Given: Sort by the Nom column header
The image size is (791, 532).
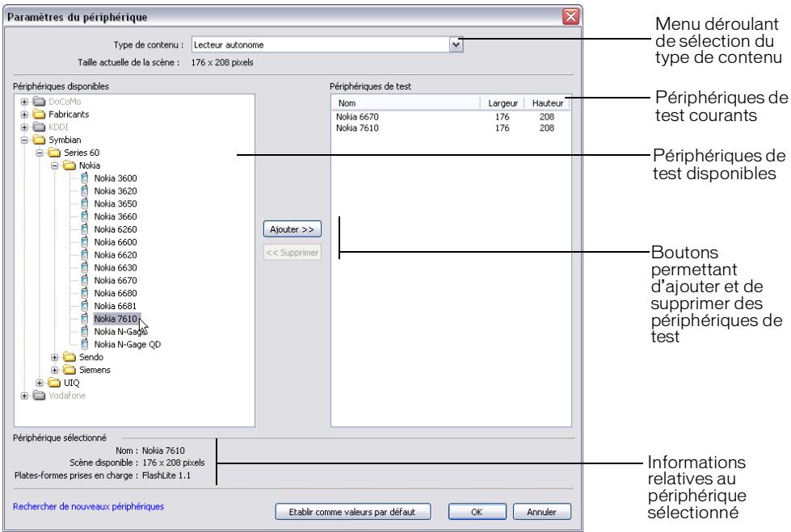Looking at the screenshot, I should [x=406, y=103].
